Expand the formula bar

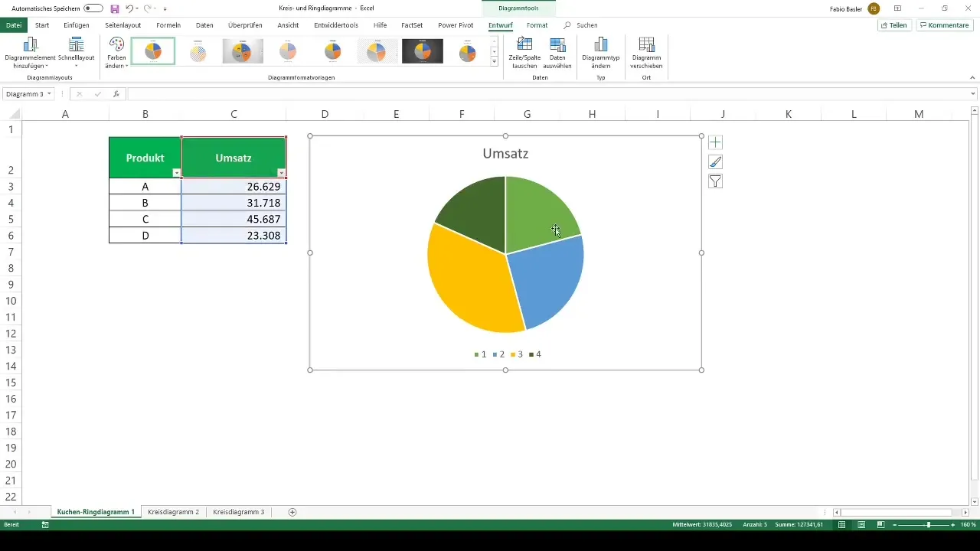click(x=972, y=94)
